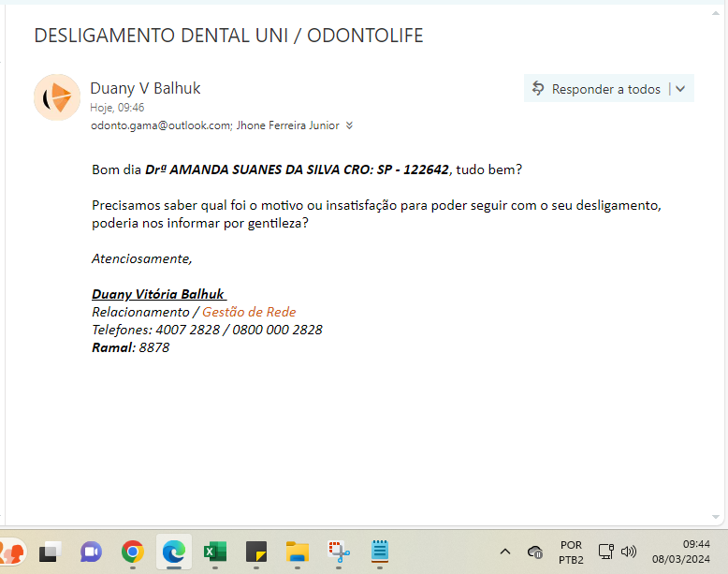Open Sticky Notes taskbar icon
728x574 pixels.
256,552
